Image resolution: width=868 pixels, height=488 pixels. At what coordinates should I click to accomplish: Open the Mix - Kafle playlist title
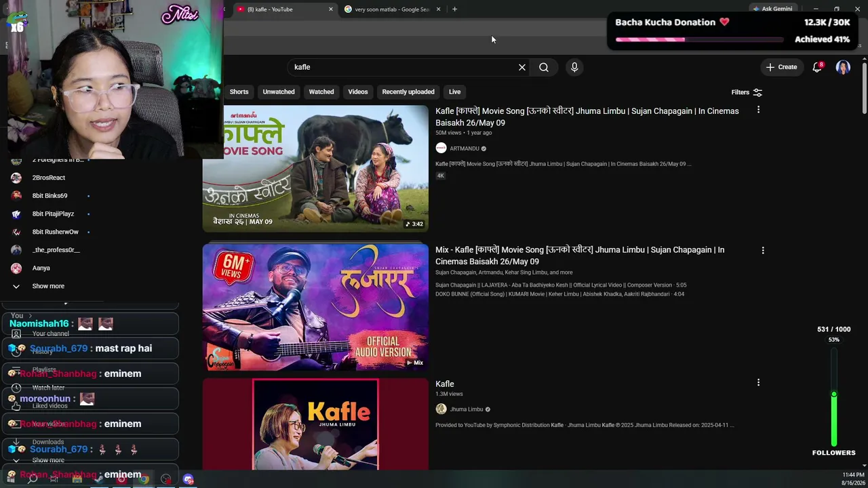pos(580,256)
